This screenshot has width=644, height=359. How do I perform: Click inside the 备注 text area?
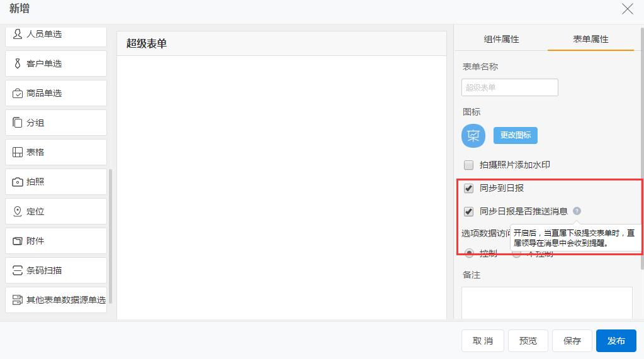point(546,302)
